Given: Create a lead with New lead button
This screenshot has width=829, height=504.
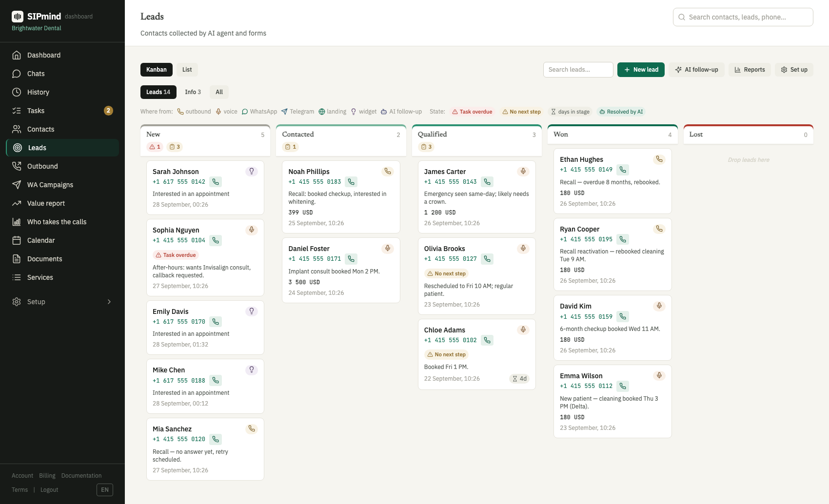Looking at the screenshot, I should [x=641, y=70].
